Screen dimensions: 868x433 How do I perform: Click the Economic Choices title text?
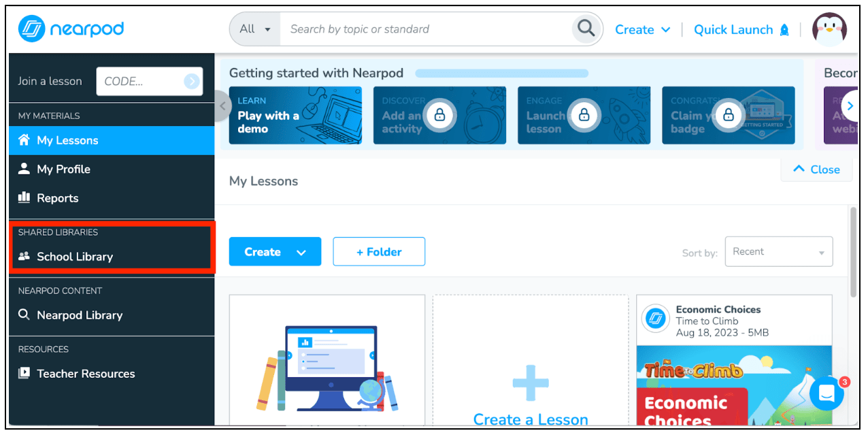point(718,309)
